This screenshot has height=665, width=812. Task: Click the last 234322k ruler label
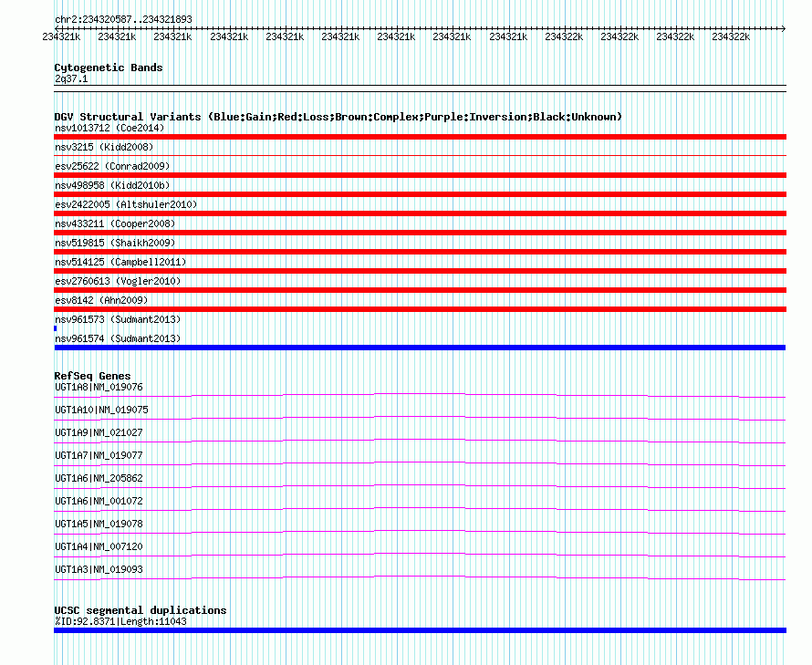(731, 37)
